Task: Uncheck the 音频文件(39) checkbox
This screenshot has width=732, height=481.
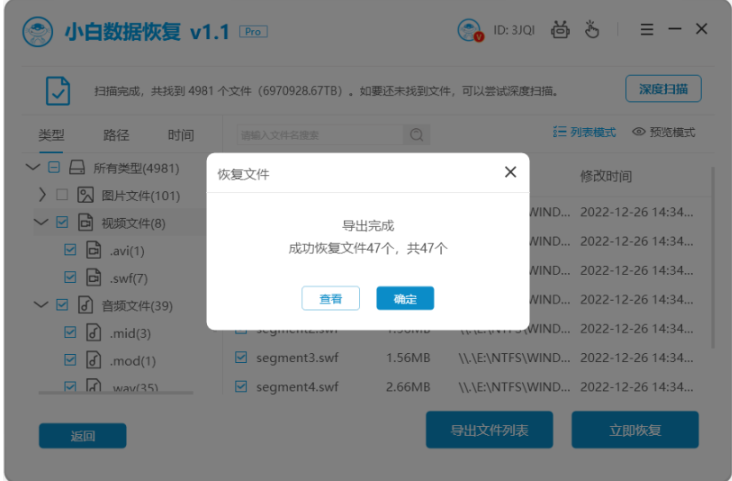Action: coord(62,304)
